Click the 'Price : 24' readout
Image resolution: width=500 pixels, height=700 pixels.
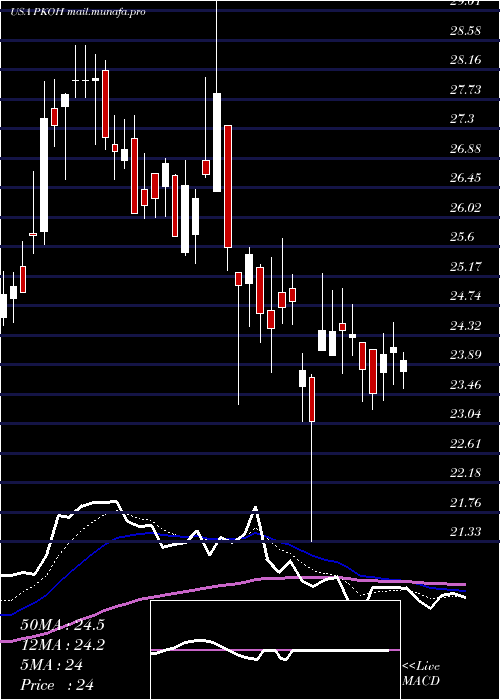click(x=57, y=685)
